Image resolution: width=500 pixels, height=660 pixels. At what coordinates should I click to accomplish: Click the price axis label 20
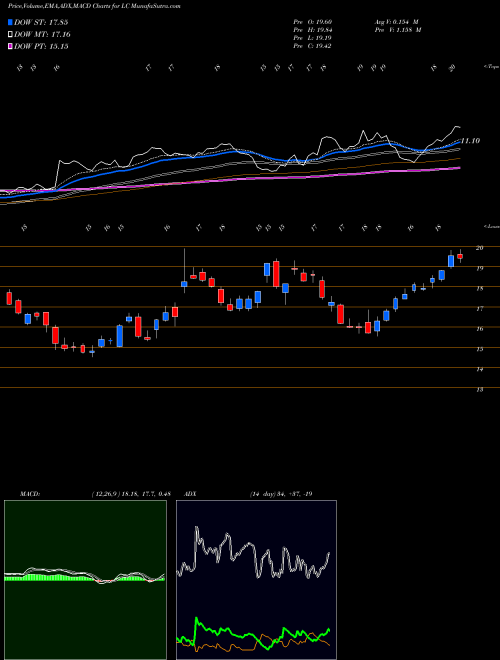pyautogui.click(x=479, y=248)
